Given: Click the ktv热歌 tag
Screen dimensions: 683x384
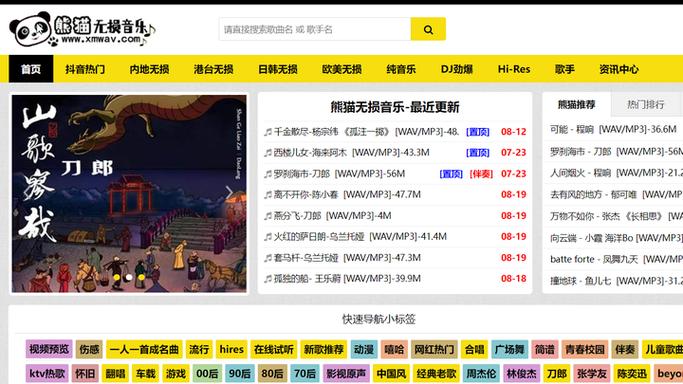Looking at the screenshot, I should [47, 374].
